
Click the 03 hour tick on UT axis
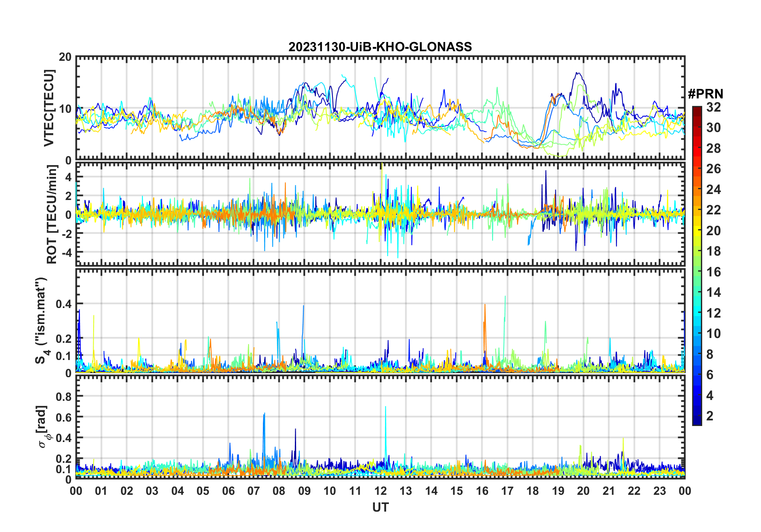(x=152, y=491)
